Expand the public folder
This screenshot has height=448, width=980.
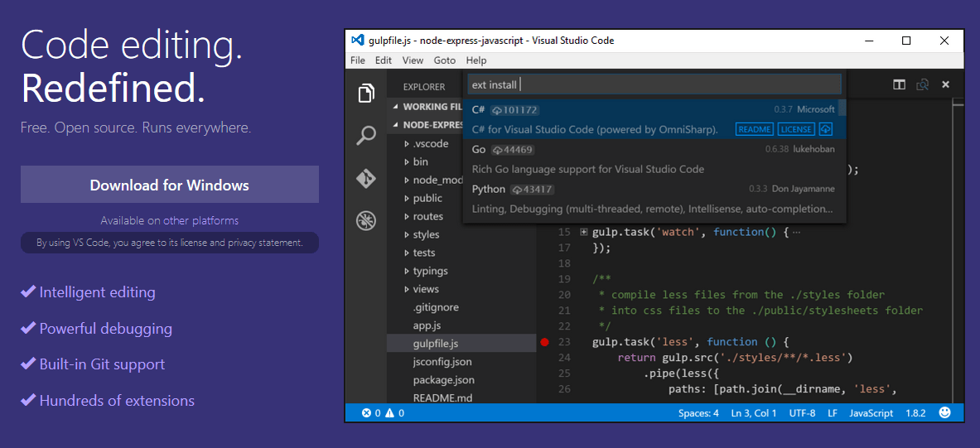coord(406,199)
